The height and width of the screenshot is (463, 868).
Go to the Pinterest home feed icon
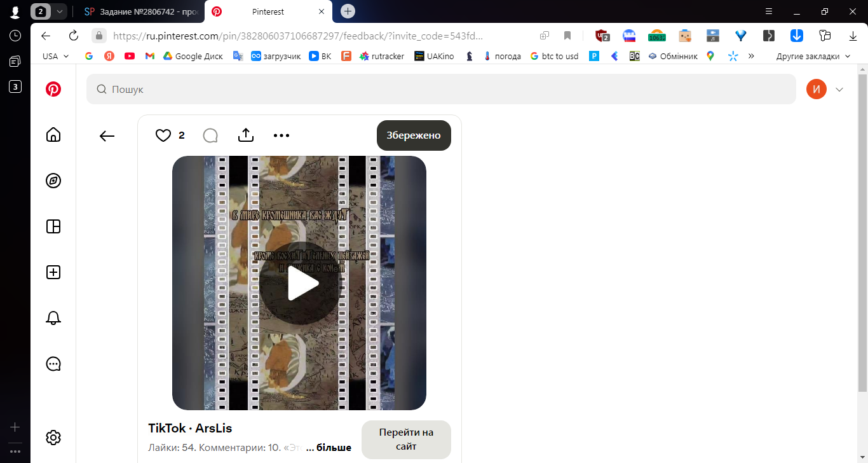(x=53, y=134)
